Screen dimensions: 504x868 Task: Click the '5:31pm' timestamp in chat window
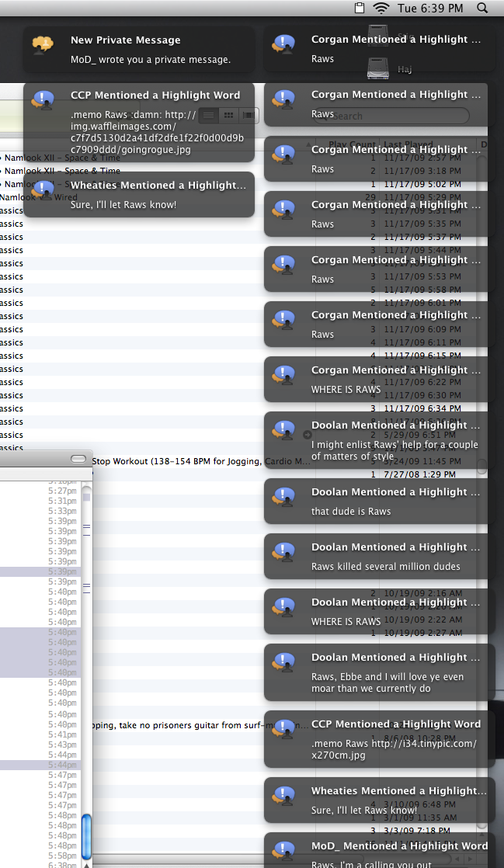tap(62, 501)
